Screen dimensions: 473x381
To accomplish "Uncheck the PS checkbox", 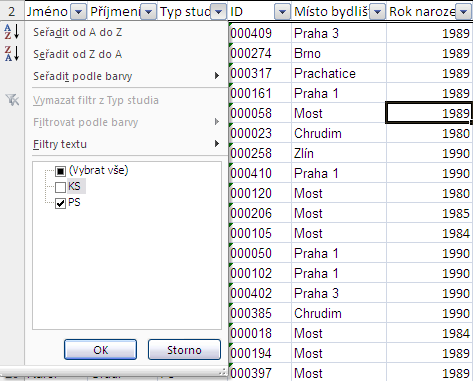I will point(60,203).
